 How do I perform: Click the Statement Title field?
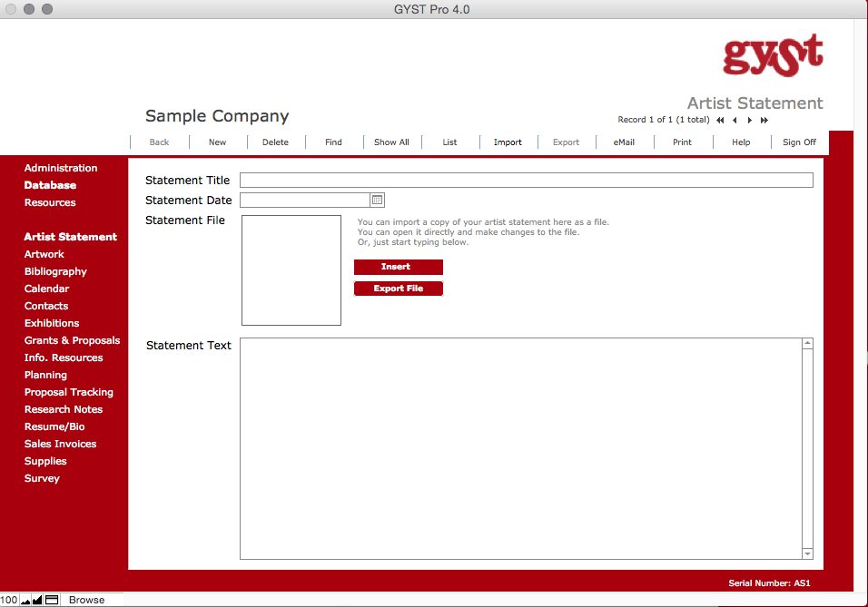(527, 180)
